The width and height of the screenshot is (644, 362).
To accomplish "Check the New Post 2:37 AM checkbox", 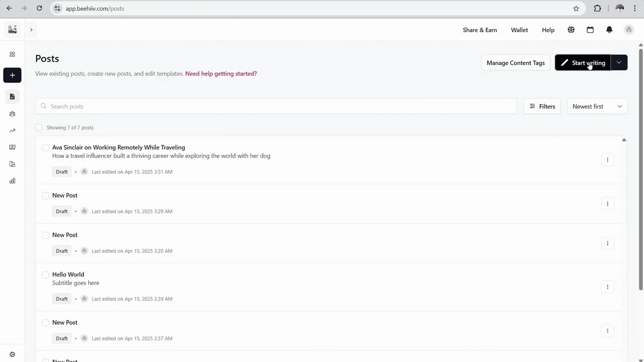I will (45, 323).
